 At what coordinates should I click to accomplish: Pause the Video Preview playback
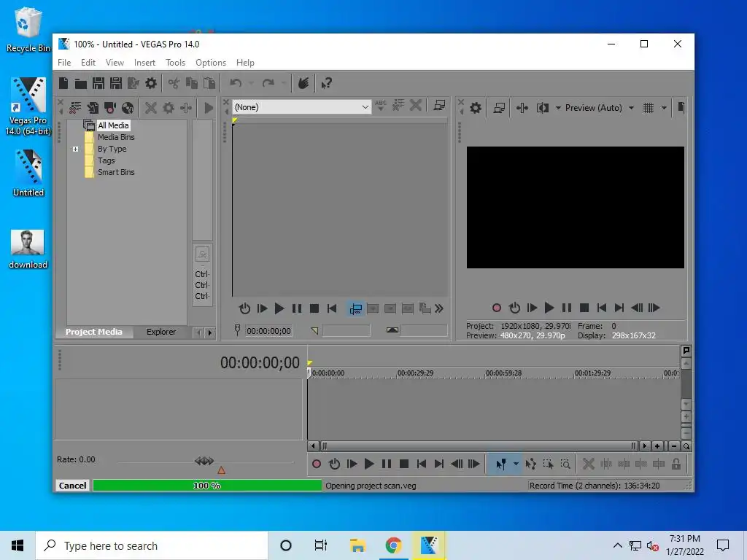tap(566, 308)
